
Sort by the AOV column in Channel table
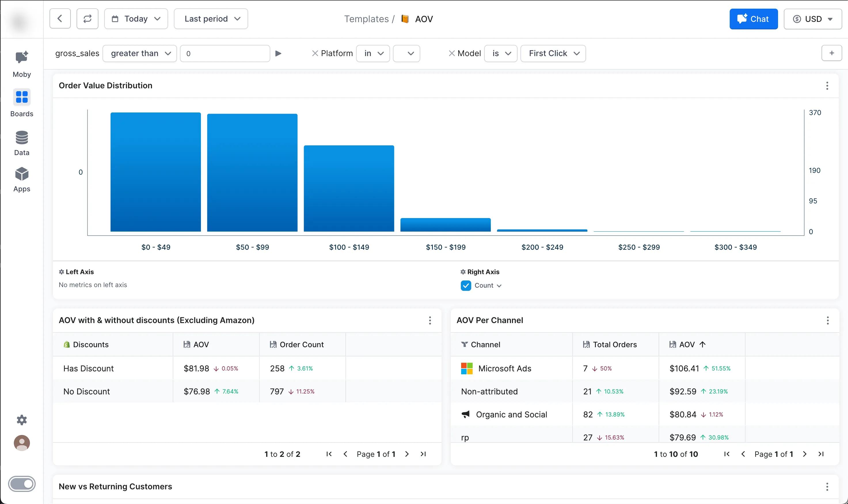pyautogui.click(x=687, y=344)
